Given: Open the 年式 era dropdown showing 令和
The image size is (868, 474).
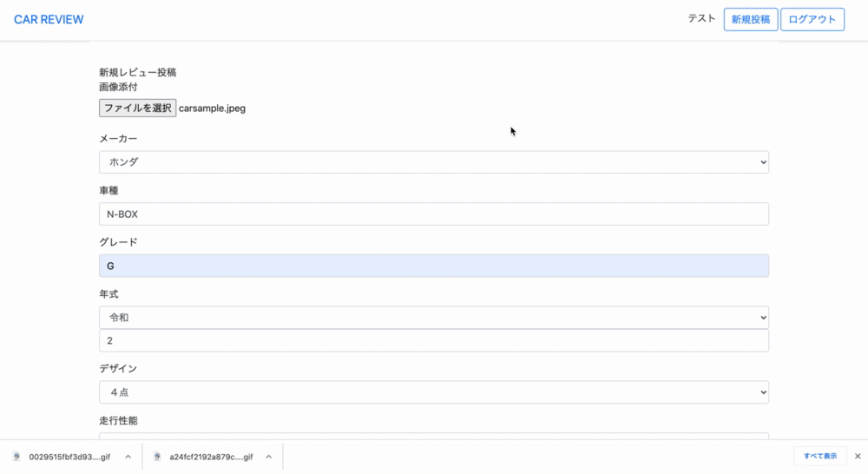Looking at the screenshot, I should coord(434,318).
